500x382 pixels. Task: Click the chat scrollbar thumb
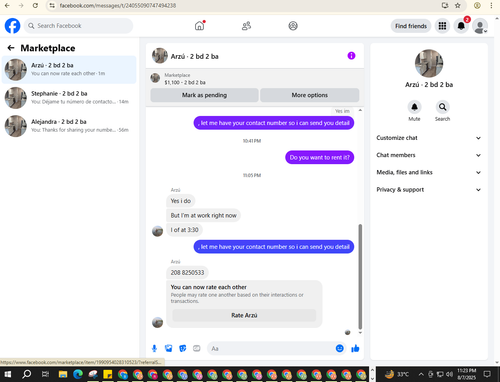[x=360, y=276]
